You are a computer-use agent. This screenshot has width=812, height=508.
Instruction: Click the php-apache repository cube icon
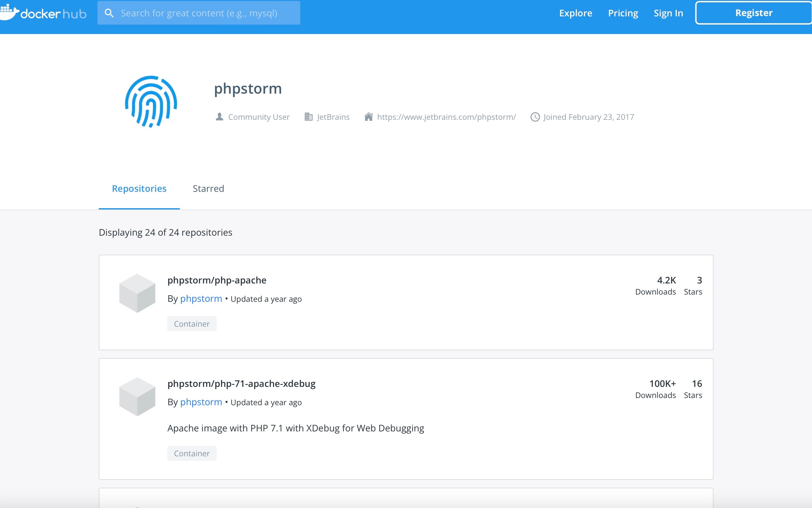[x=137, y=293]
